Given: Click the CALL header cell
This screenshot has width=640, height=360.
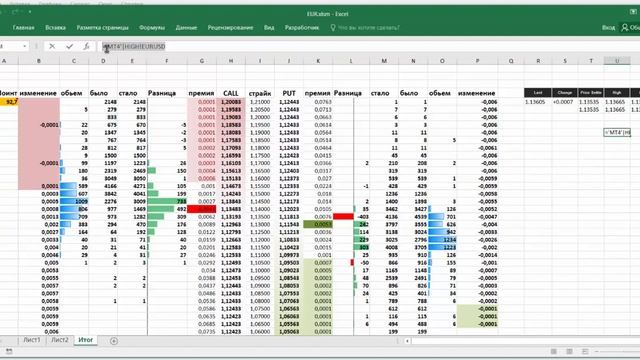Looking at the screenshot, I should tap(231, 93).
